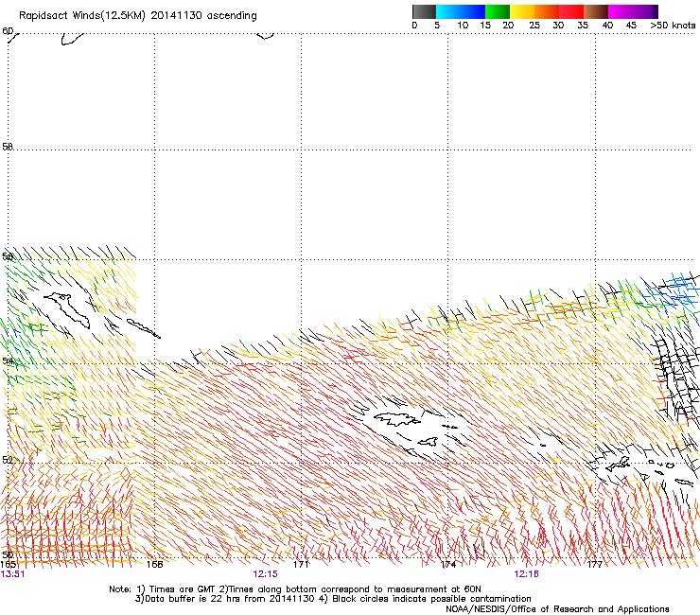Click the 'Data buffer is 22 hrs' note

click(334, 599)
